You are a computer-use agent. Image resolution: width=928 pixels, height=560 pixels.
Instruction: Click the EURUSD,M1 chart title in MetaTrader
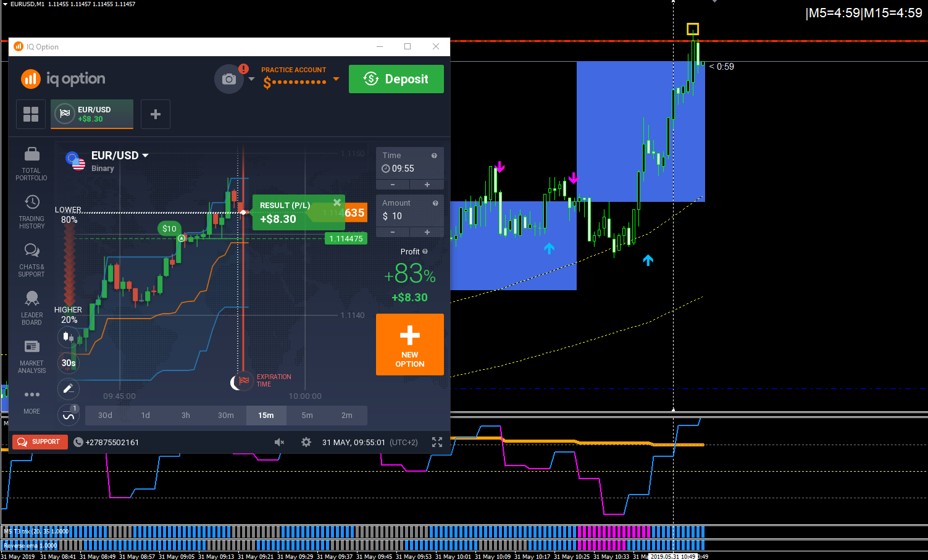point(27,4)
